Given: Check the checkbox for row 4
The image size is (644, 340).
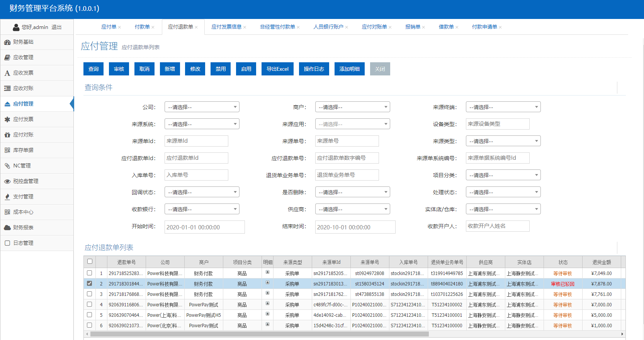Looking at the screenshot, I should tap(90, 304).
